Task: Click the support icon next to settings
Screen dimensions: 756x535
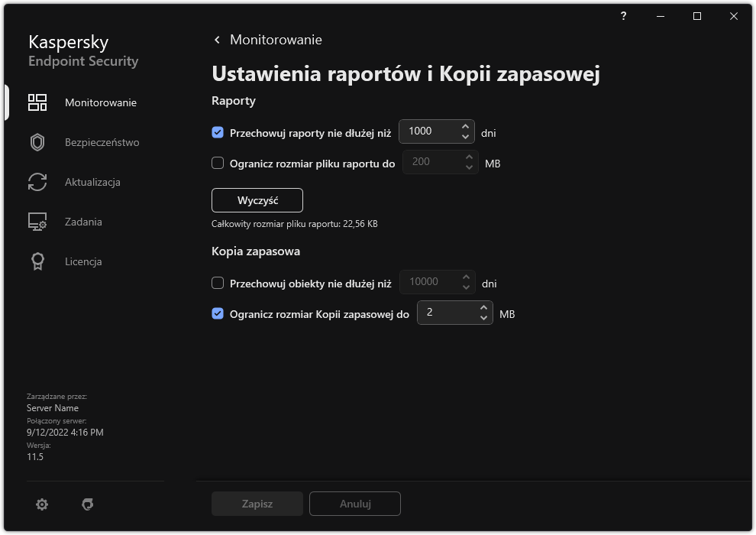Action: click(x=88, y=504)
